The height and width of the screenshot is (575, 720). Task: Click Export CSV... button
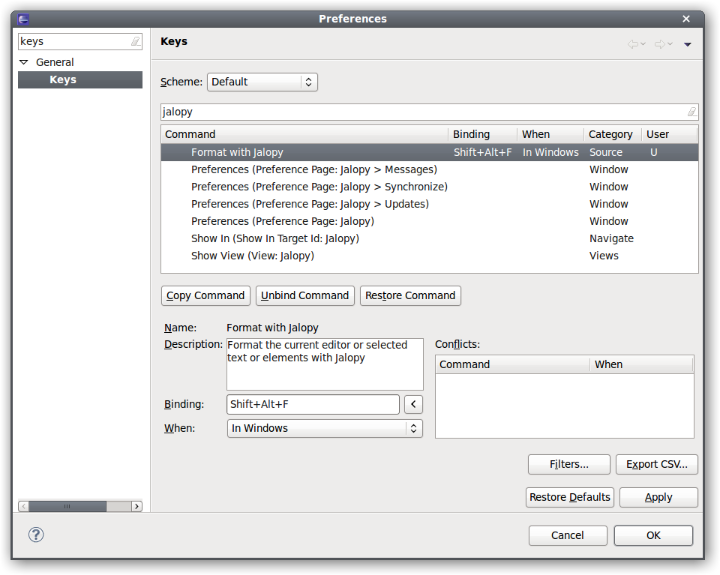pos(657,464)
